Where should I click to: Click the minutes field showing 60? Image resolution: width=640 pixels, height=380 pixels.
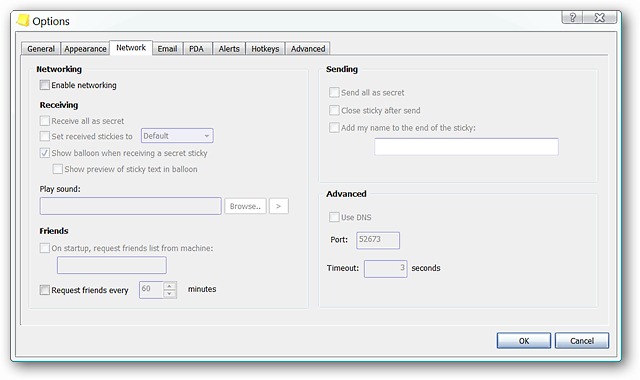(x=151, y=290)
